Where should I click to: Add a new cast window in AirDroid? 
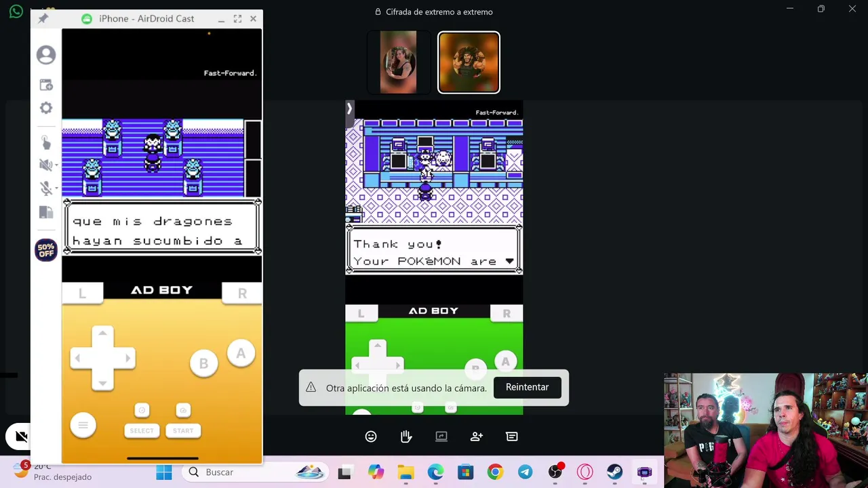(46, 85)
